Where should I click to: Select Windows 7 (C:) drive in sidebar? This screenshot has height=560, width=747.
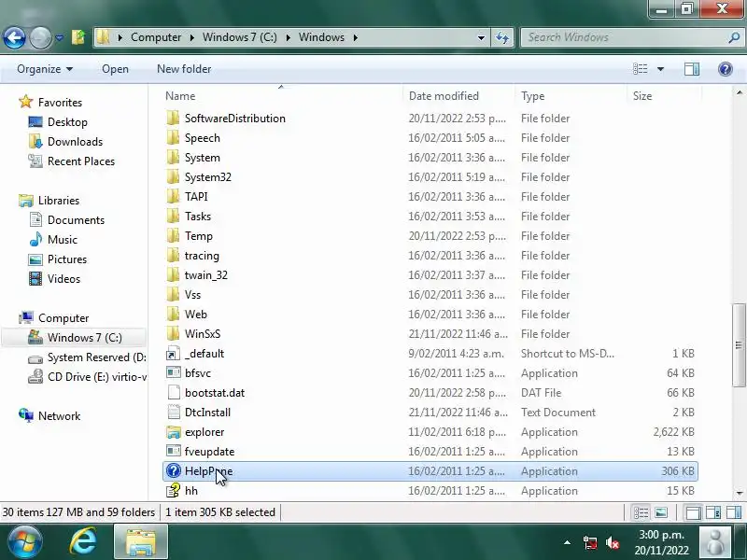point(84,337)
